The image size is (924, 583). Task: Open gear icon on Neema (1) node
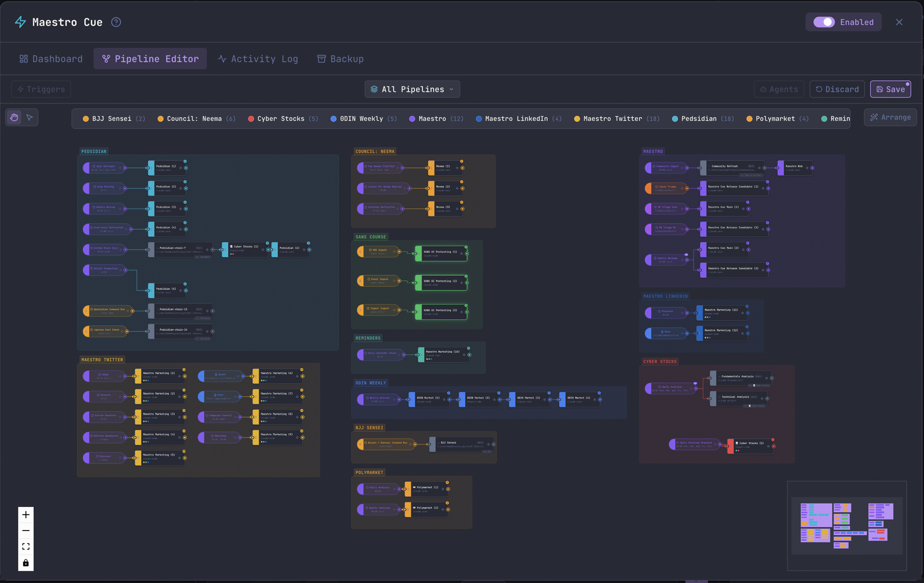pyautogui.click(x=457, y=168)
